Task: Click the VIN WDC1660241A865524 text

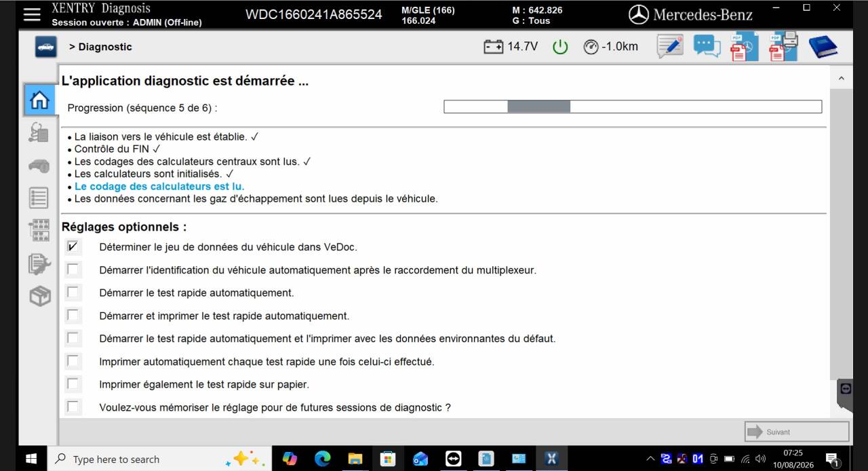Action: pos(313,14)
